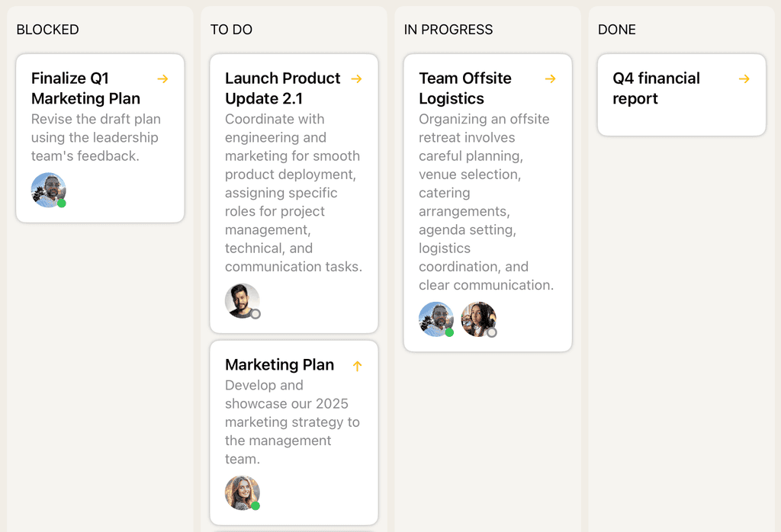Click the arrow icon on Team Offsite Logistics
781x532 pixels.
550,79
